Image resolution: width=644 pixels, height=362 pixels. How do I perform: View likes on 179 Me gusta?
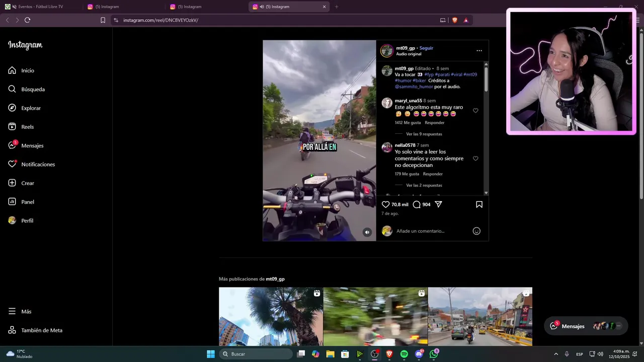407,174
